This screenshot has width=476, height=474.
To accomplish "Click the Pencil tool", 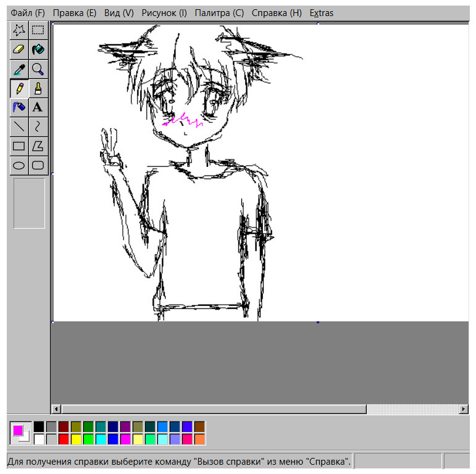I will pyautogui.click(x=19, y=88).
